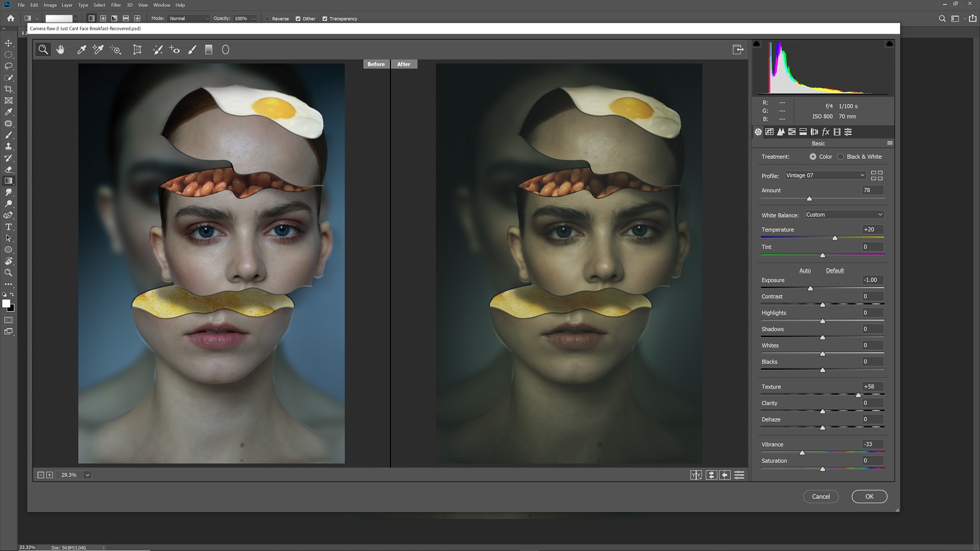The image size is (980, 551).
Task: Uncheck the Dither option
Action: pos(298,19)
